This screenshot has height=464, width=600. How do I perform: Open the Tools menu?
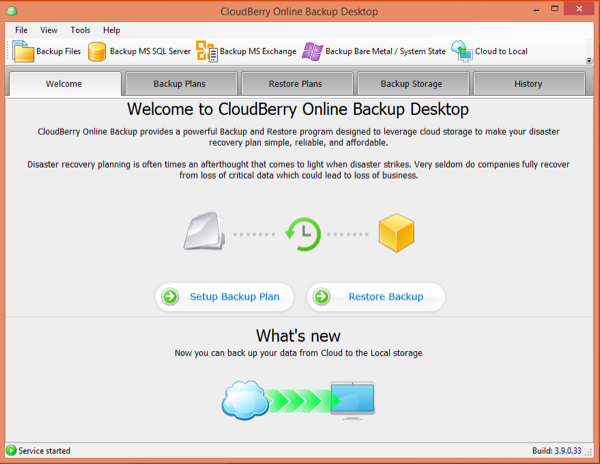pyautogui.click(x=80, y=30)
